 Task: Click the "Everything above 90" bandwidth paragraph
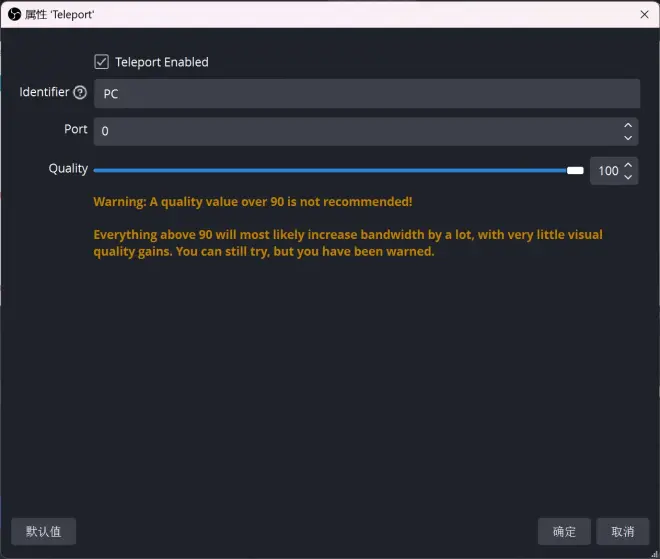pos(348,243)
